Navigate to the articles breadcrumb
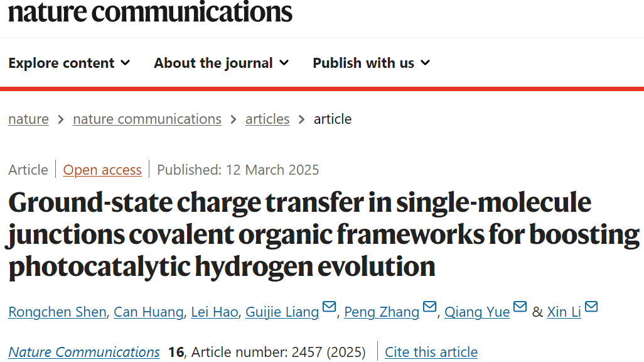This screenshot has height=362, width=644. click(267, 119)
